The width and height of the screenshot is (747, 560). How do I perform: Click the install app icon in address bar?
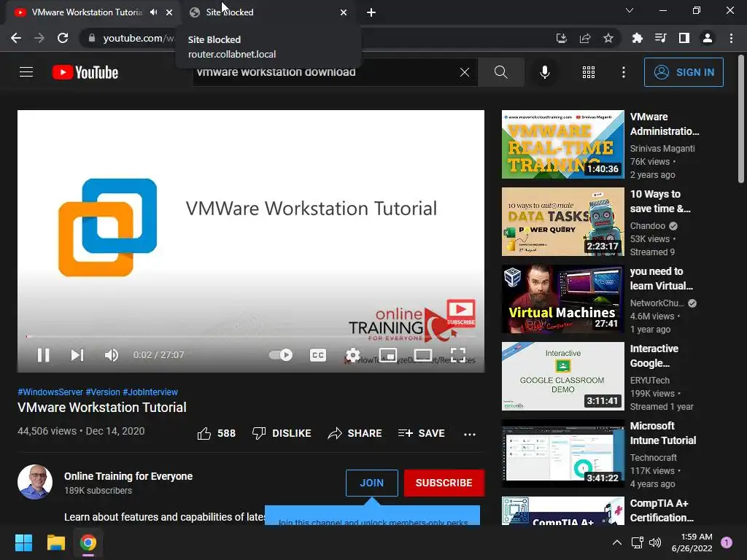561,38
